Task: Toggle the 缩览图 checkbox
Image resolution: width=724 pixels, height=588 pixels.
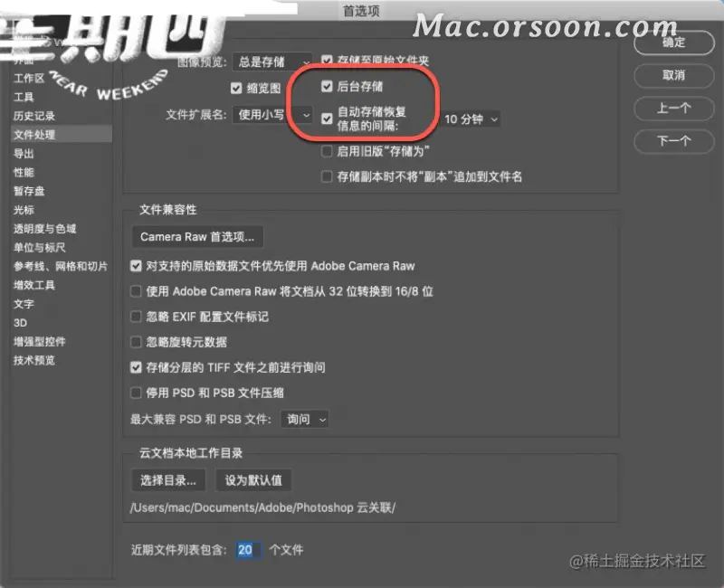Action: click(236, 88)
